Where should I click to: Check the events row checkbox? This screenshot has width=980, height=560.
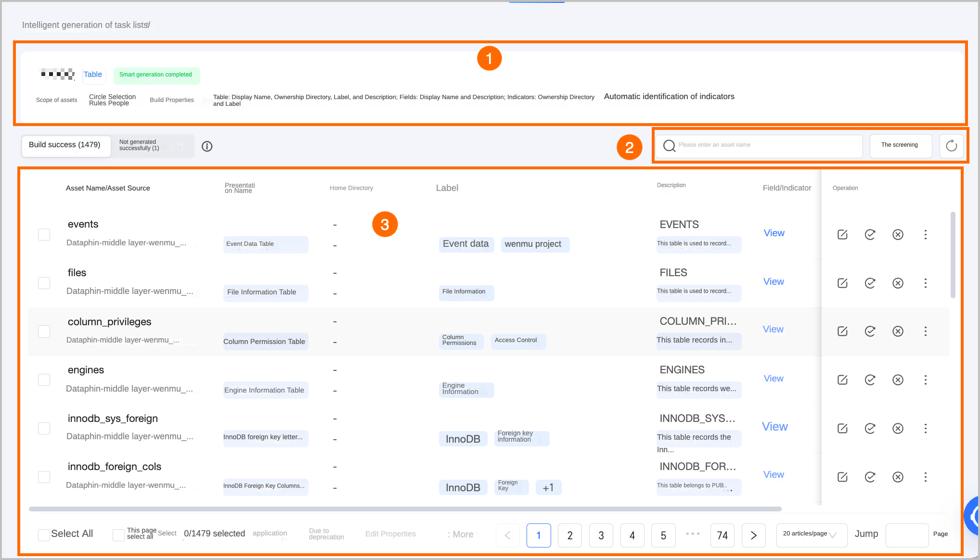point(44,234)
